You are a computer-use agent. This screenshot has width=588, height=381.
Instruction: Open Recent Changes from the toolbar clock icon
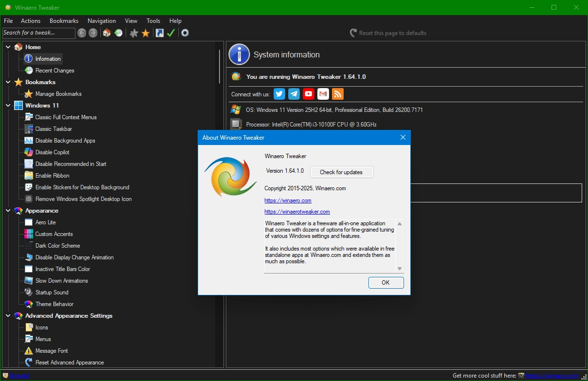[119, 33]
